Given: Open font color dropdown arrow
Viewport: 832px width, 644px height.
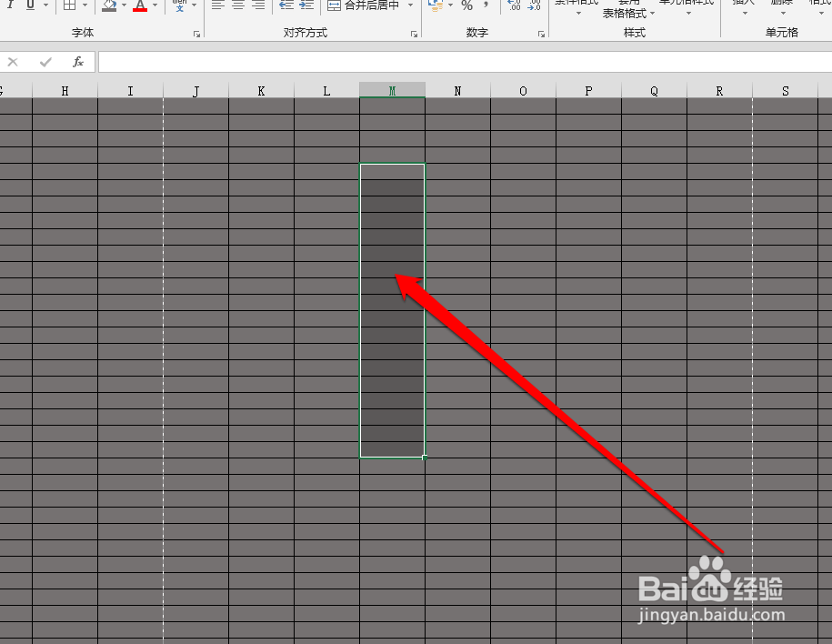Looking at the screenshot, I should pos(155,5).
